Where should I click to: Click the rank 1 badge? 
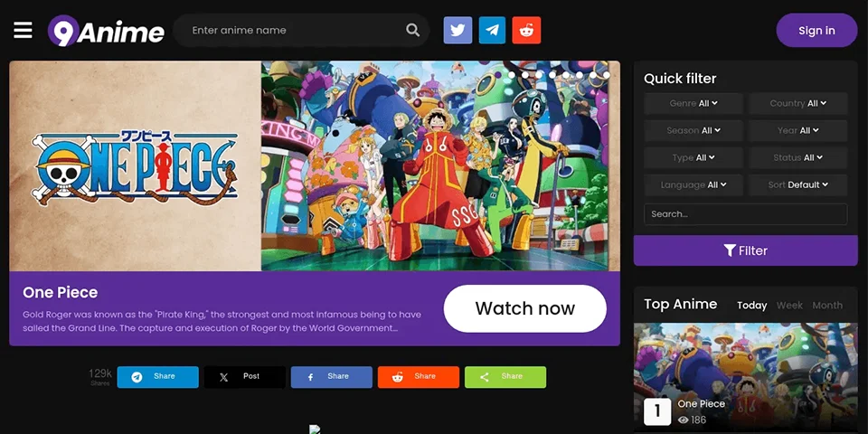[x=657, y=411]
